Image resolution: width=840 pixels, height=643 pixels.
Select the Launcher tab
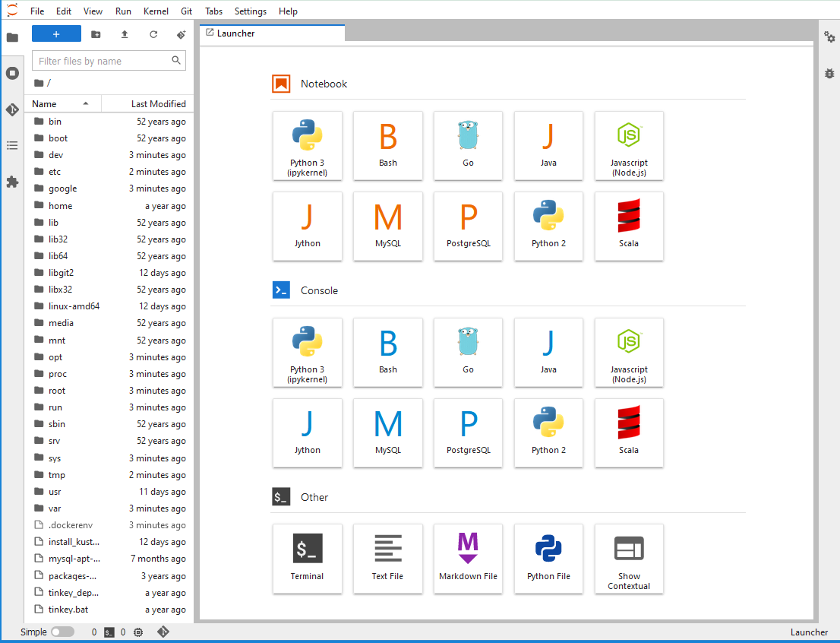click(273, 33)
